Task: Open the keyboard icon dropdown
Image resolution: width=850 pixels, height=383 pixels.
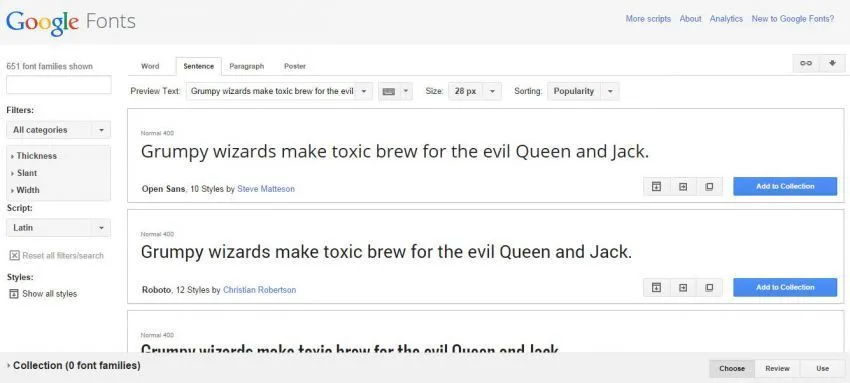Action: coord(395,91)
